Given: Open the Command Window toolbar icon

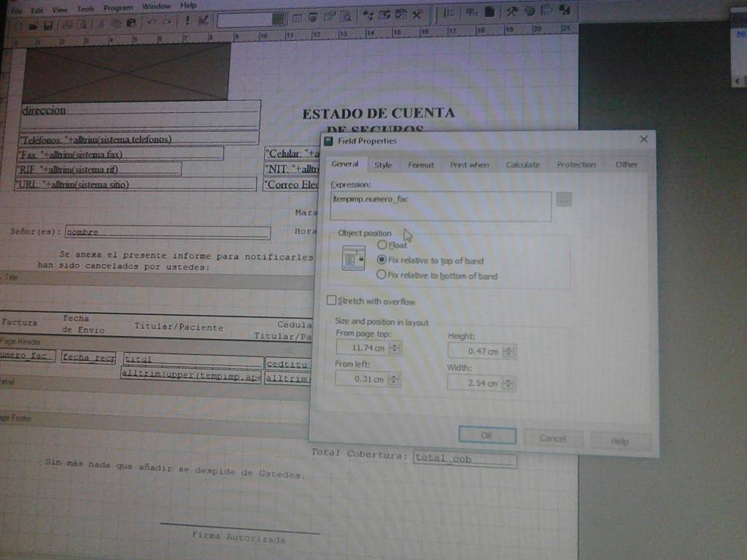Looking at the screenshot, I should [296, 18].
